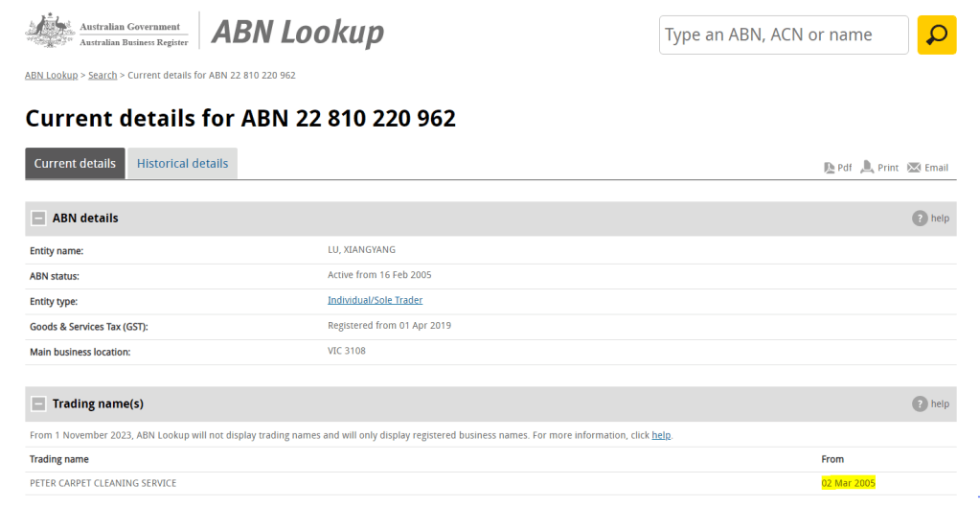Click the Pdf export icon

[x=830, y=168]
